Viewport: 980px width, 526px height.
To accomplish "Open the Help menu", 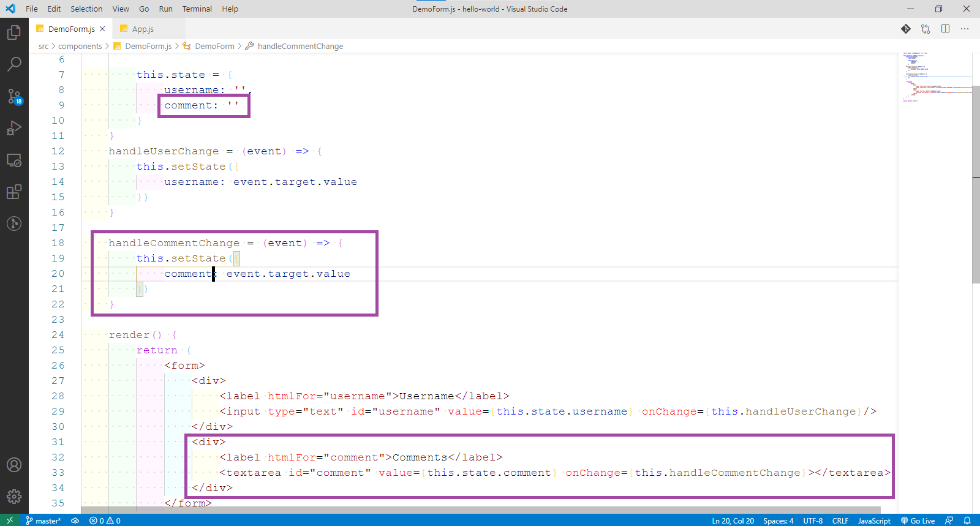I will pyautogui.click(x=230, y=9).
